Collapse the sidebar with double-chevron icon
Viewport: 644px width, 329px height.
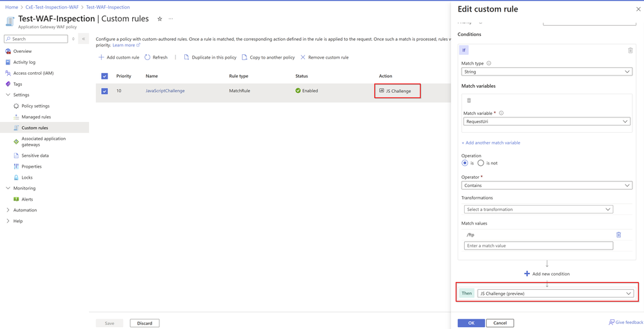point(83,39)
